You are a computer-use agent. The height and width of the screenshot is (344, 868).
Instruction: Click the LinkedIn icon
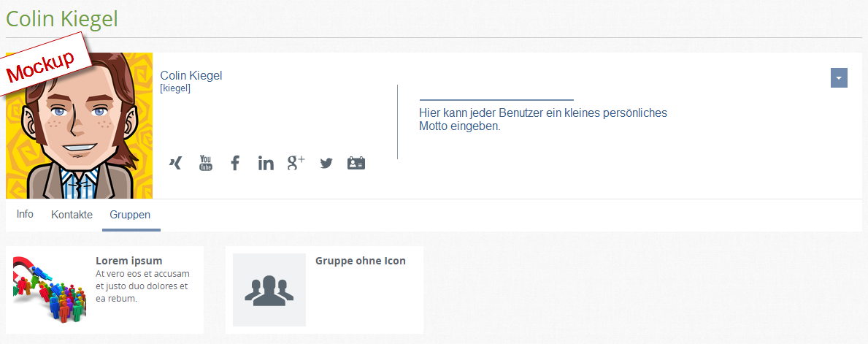click(x=266, y=163)
